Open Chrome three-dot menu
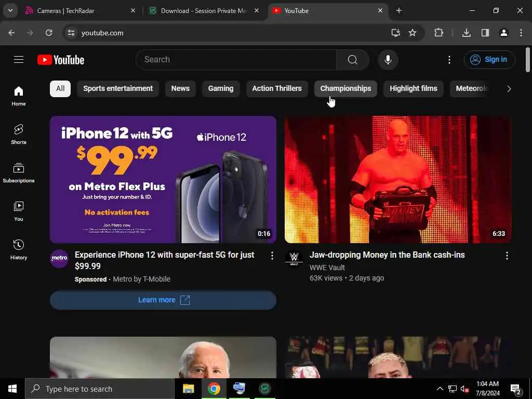Viewport: 532px width, 399px height. (521, 33)
